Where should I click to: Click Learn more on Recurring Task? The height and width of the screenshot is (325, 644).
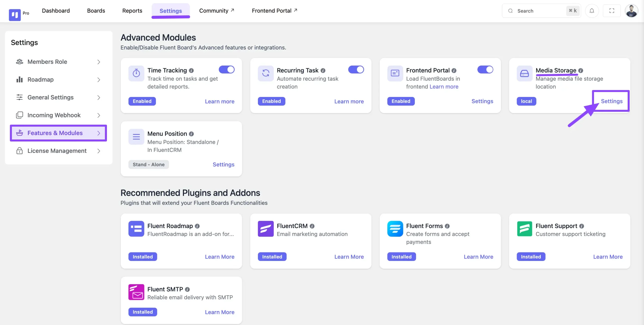349,101
